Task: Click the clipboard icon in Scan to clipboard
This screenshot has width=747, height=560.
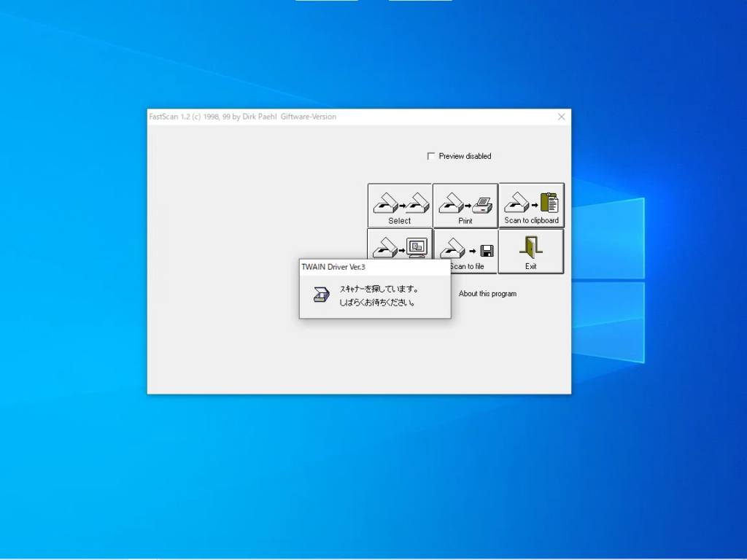Action: (549, 203)
